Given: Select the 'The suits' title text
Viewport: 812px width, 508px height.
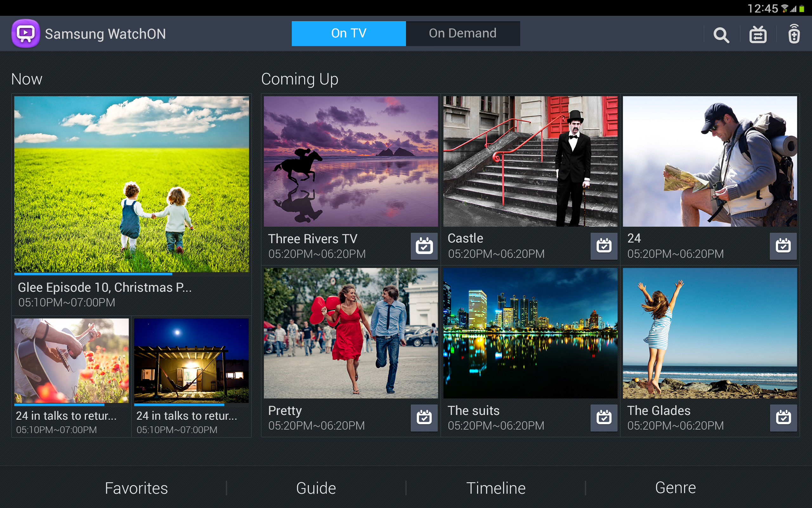Looking at the screenshot, I should [474, 410].
